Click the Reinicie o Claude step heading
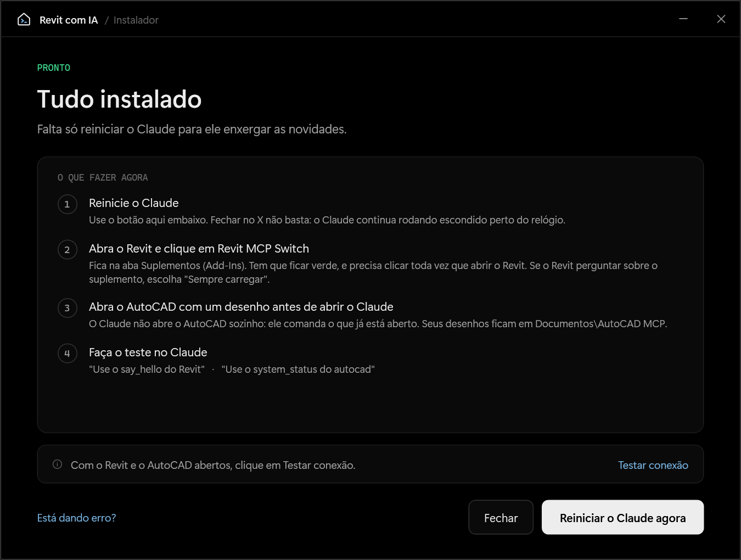 [x=134, y=203]
